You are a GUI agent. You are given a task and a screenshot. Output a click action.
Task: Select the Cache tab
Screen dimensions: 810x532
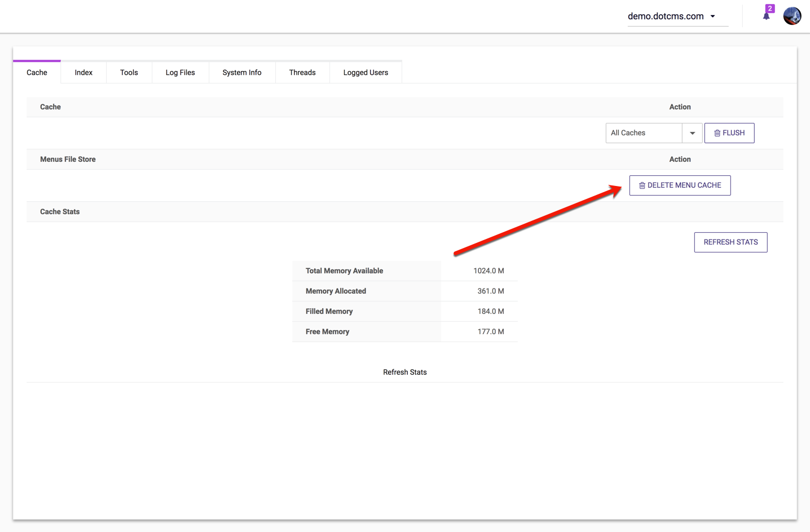37,73
